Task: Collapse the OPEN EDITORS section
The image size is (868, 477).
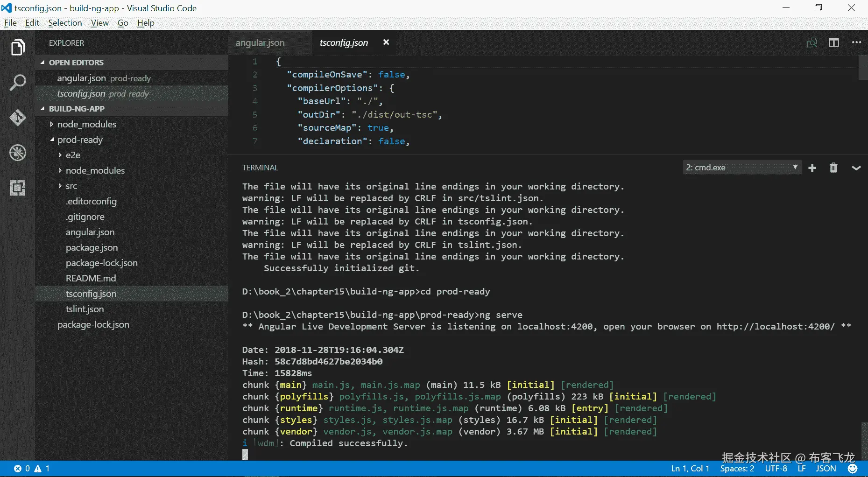Action: pyautogui.click(x=132, y=63)
